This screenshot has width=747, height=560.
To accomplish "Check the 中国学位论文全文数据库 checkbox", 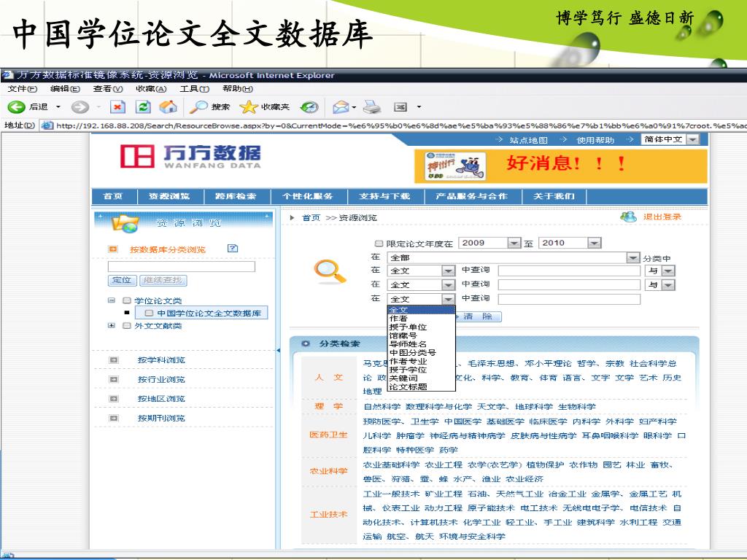I will [x=149, y=313].
